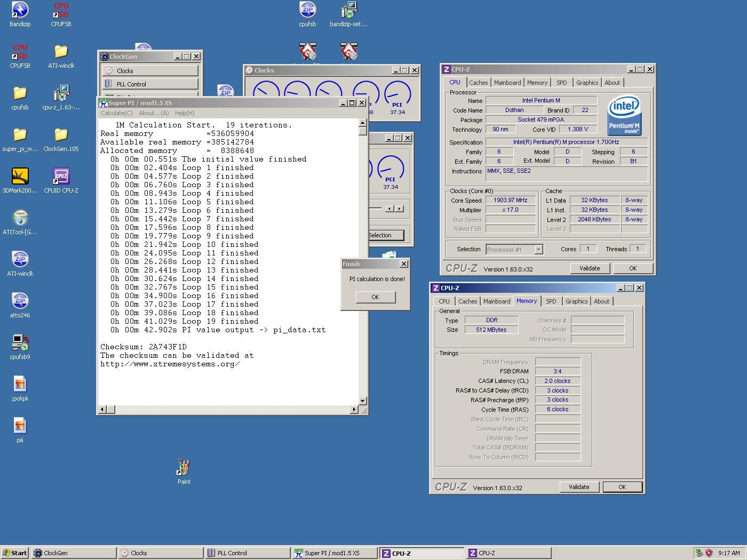Click the left stepper arrow in the PLL Control window
Image resolution: width=747 pixels, height=560 pixels.
[390, 209]
